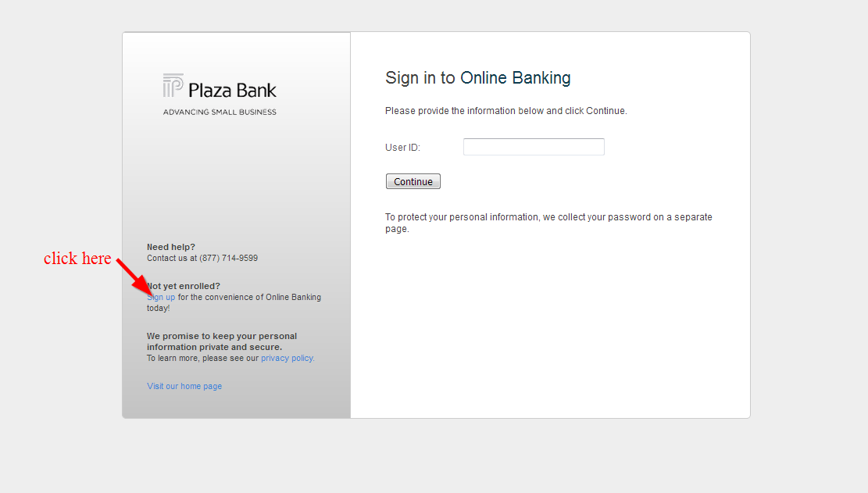868x493 pixels.
Task: Click the Continue button
Action: 413,181
